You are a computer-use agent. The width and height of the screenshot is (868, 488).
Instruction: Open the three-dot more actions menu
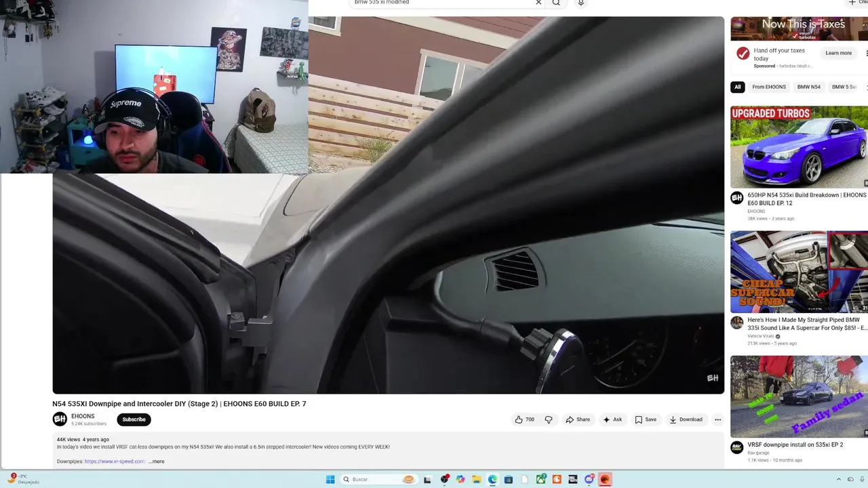pyautogui.click(x=717, y=420)
